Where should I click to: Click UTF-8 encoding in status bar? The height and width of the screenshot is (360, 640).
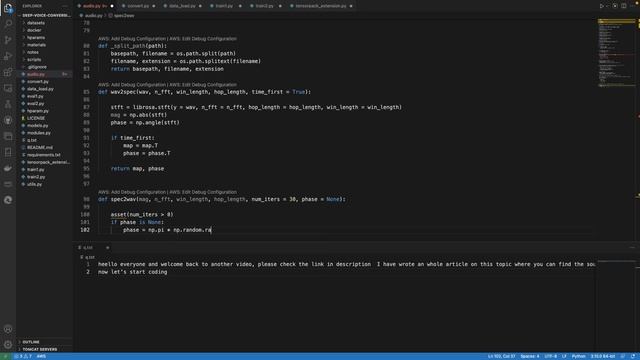click(550, 356)
